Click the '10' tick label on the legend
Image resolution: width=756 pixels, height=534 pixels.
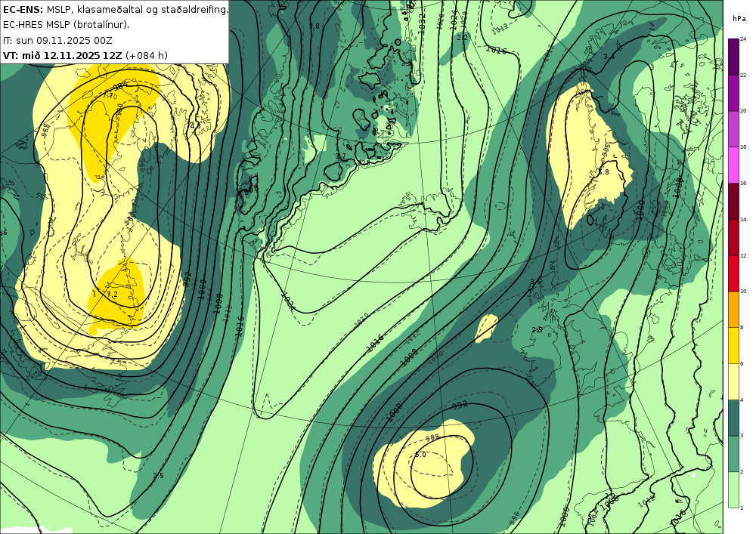(743, 292)
